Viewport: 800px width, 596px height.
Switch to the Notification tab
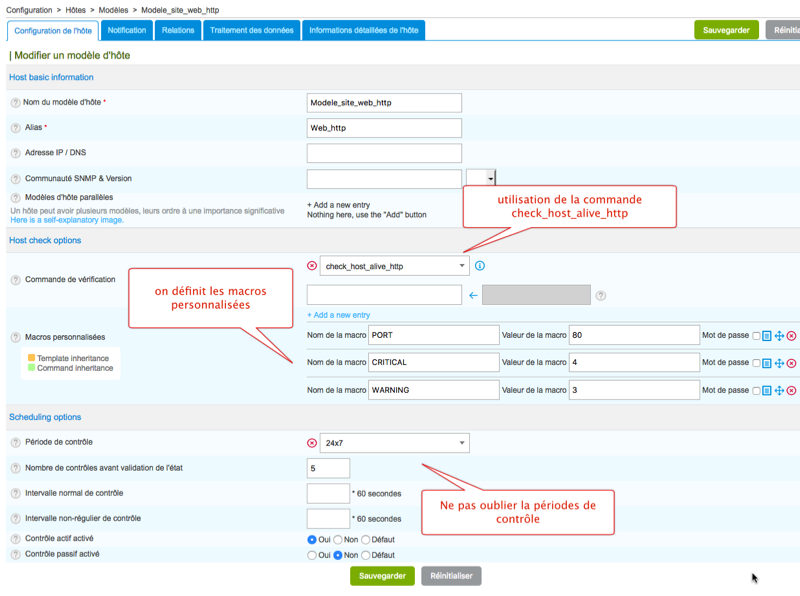[127, 30]
